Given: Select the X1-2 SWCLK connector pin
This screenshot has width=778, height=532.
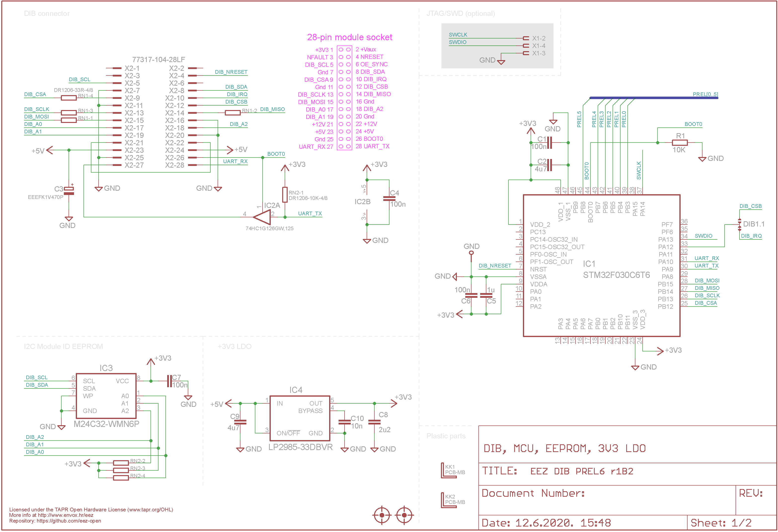Looking at the screenshot, I should click(526, 38).
